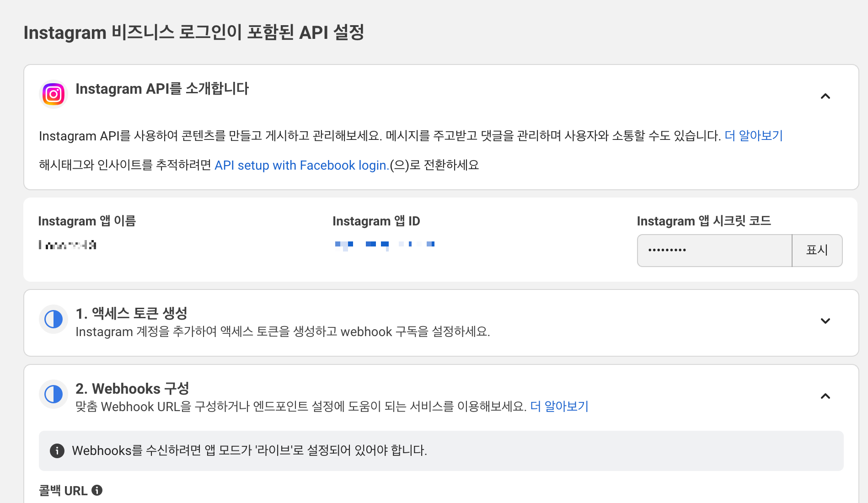Click the Instagram logo icon
The image size is (868, 503).
coord(54,94)
